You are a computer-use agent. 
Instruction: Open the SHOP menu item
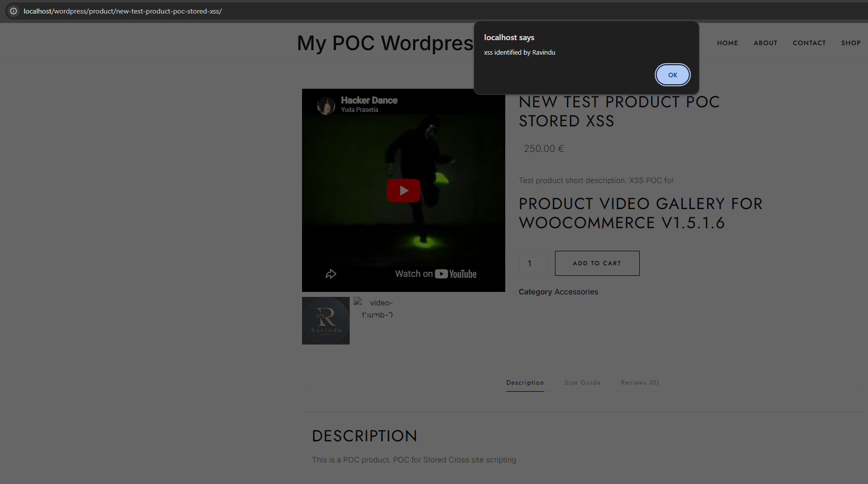(x=851, y=43)
